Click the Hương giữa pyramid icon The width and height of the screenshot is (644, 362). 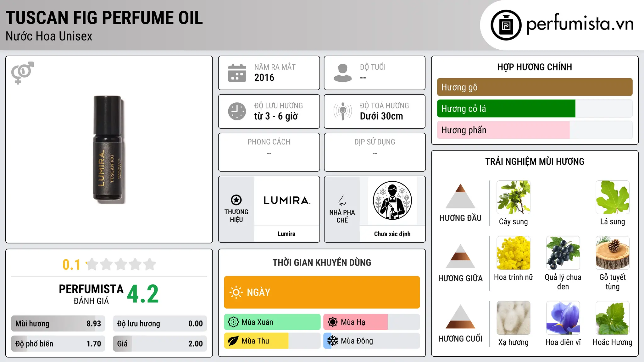click(x=460, y=256)
